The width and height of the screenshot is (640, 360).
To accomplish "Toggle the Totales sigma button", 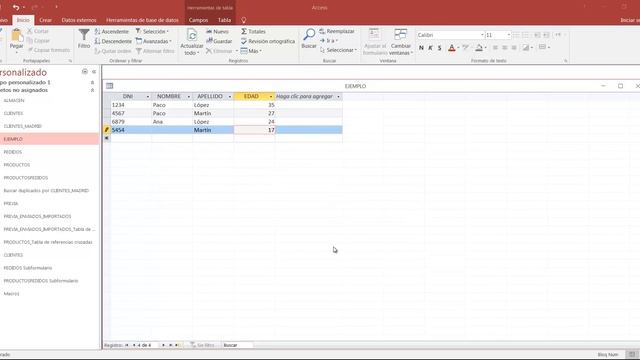I will click(x=253, y=31).
